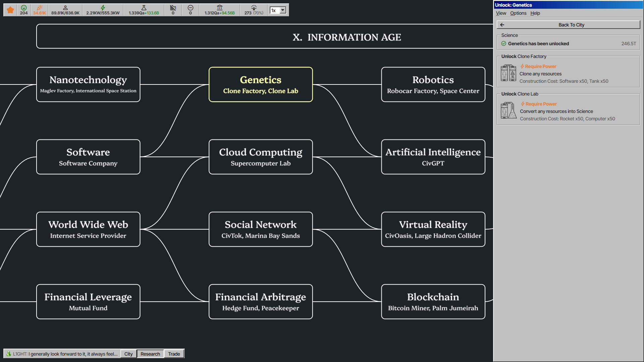644x362 pixels.
Task: Click the Clone Factory building icon
Action: tap(508, 72)
